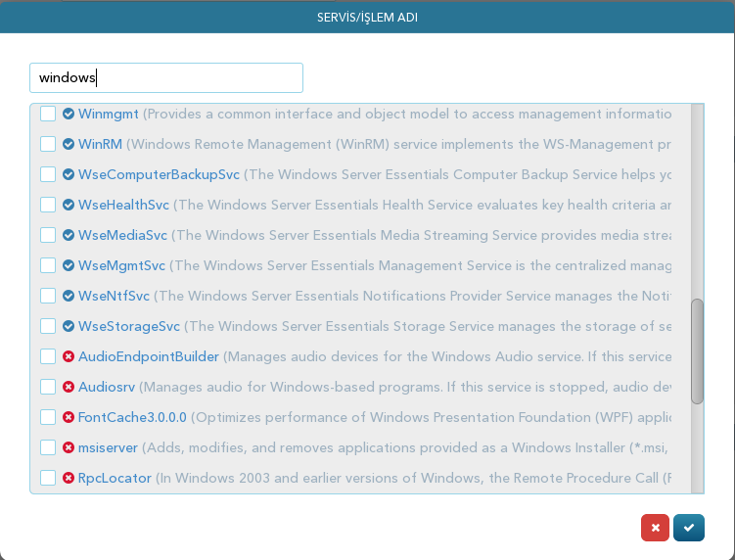735x560 pixels.
Task: Check the WseMgmtSvc row checkbox
Action: pos(48,265)
